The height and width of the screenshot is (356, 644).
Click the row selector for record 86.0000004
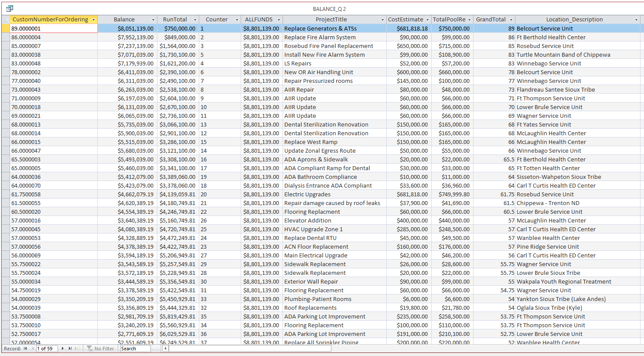tap(6, 37)
